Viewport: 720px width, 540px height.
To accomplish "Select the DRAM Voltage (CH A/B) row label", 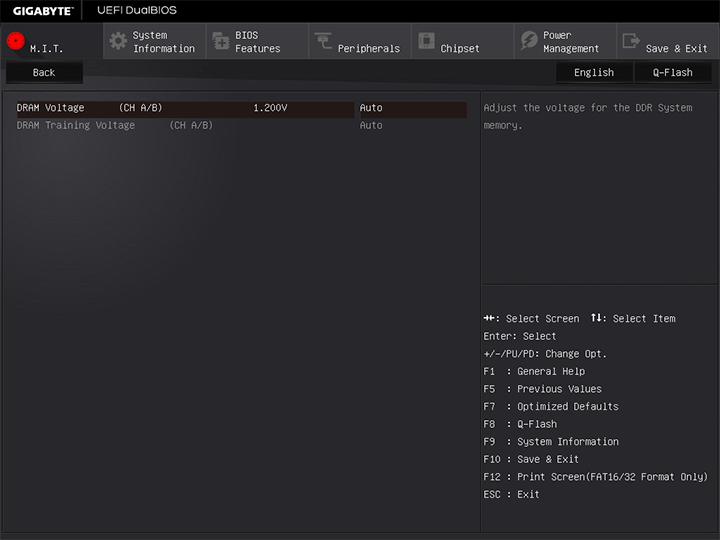I will (x=89, y=108).
